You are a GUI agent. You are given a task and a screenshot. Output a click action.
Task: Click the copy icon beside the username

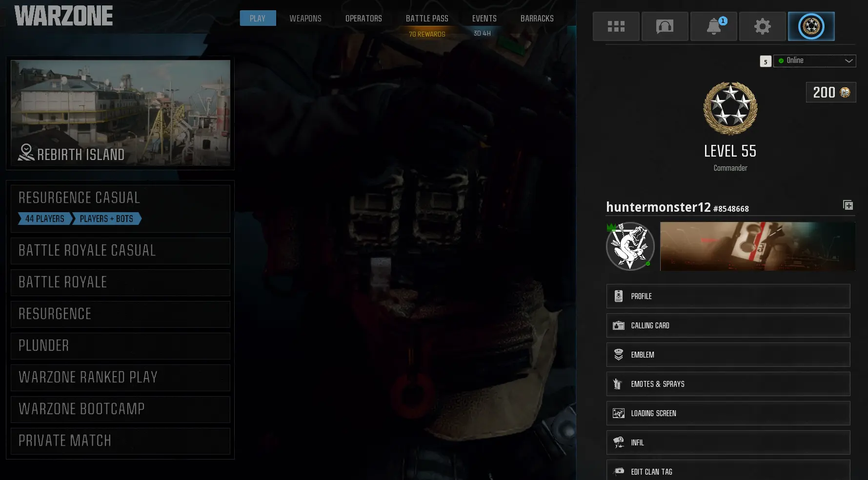[x=848, y=205]
